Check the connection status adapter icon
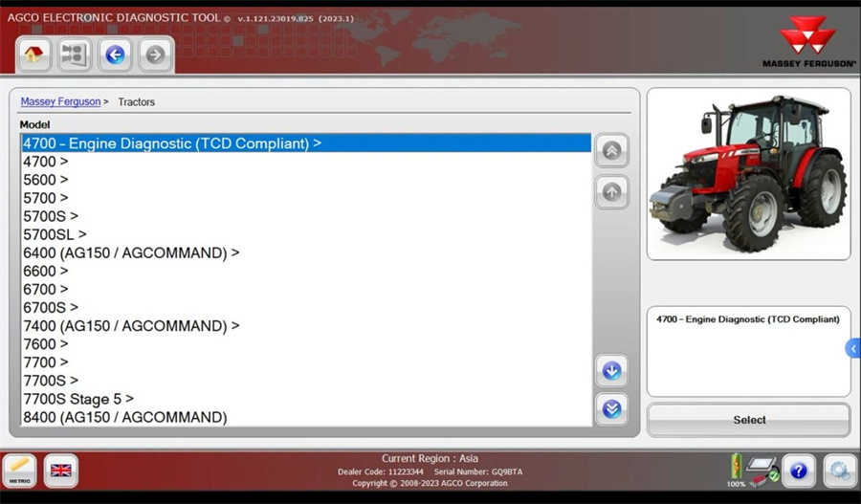Viewport: 861px width, 504px height. (x=762, y=471)
